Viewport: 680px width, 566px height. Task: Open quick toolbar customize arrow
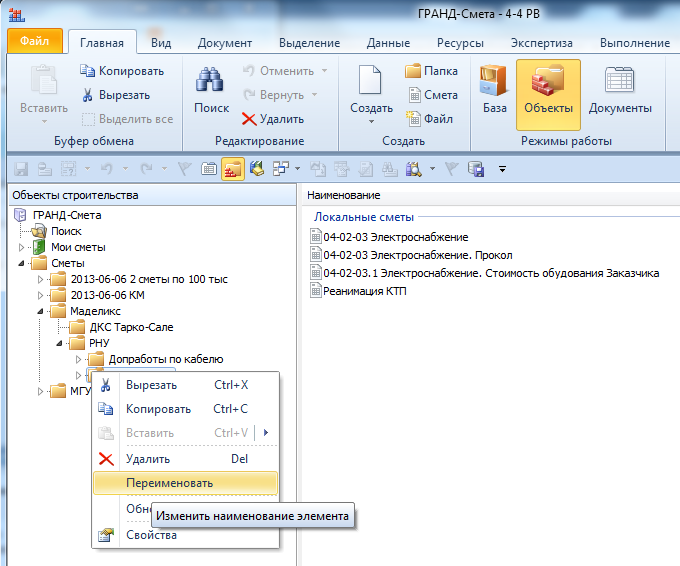click(x=502, y=169)
